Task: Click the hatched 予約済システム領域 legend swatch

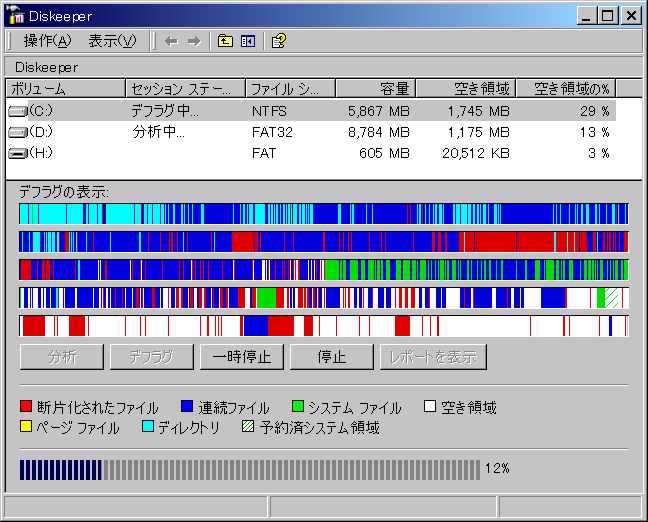Action: click(x=248, y=426)
